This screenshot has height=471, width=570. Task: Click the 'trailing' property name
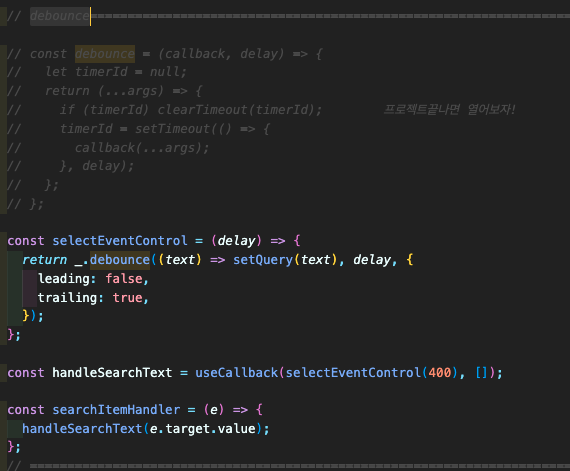67,298
